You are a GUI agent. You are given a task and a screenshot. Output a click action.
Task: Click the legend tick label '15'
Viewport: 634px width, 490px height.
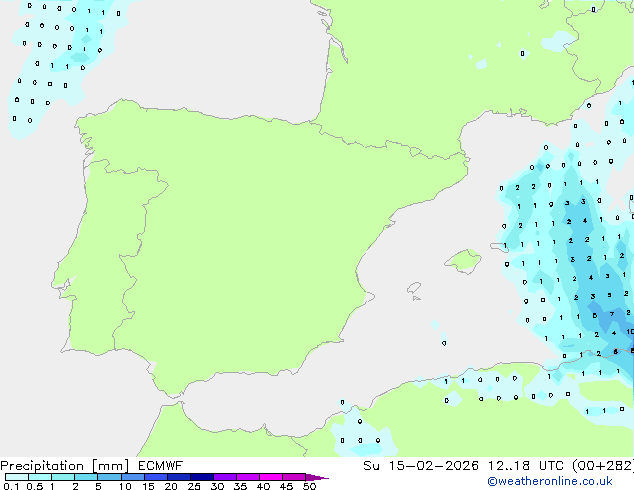(x=148, y=486)
